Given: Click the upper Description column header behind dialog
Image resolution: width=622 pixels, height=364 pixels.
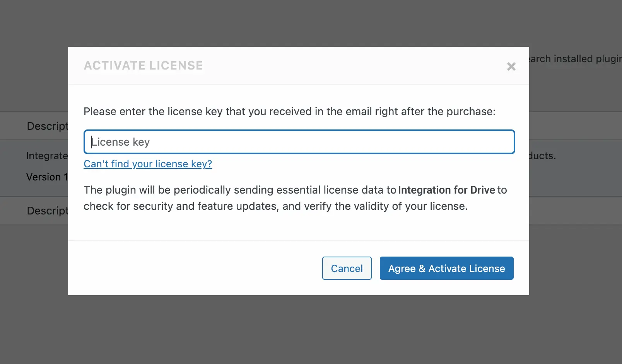Looking at the screenshot, I should coord(47,126).
